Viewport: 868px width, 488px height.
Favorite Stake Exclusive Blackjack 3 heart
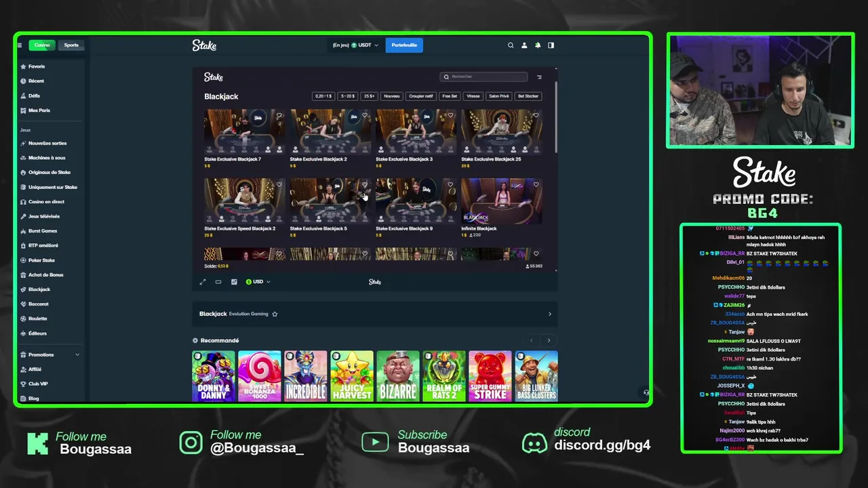(x=450, y=116)
